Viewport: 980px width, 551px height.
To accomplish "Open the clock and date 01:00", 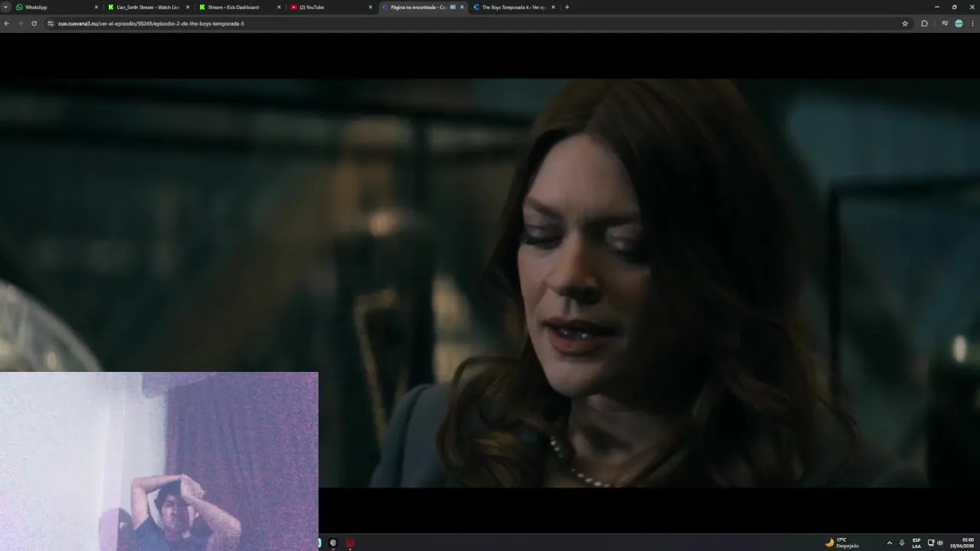I will click(x=962, y=543).
